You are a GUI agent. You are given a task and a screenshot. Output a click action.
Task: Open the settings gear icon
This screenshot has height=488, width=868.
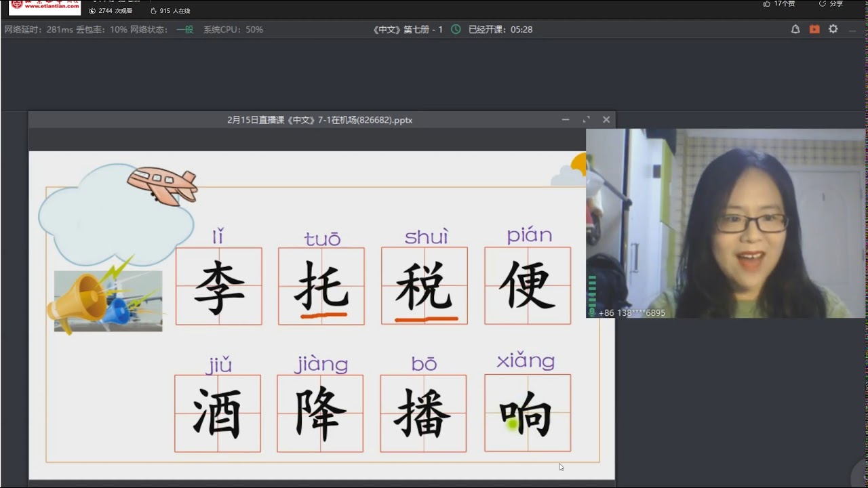pyautogui.click(x=833, y=29)
